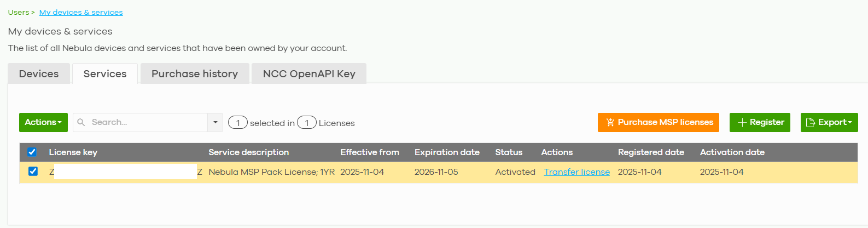
Task: Click the search magnifier icon
Action: pos(81,122)
